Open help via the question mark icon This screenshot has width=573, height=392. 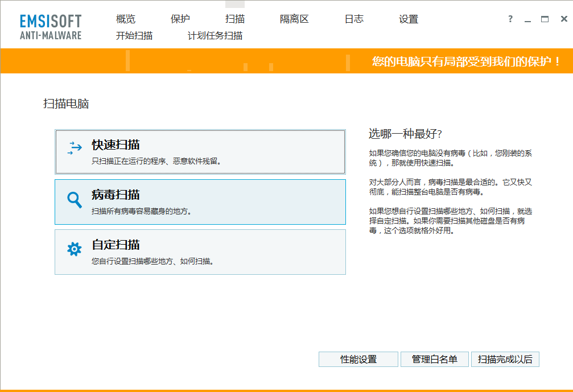(510, 19)
